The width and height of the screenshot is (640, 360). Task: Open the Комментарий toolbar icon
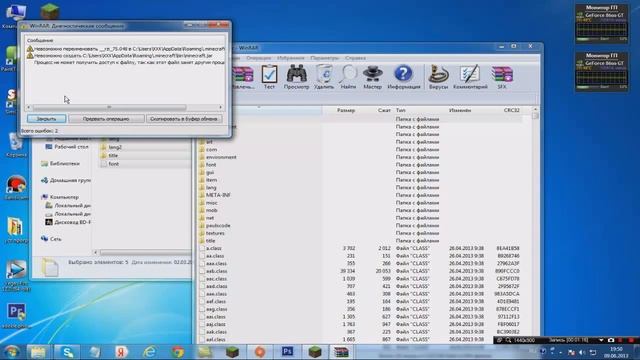pos(470,77)
